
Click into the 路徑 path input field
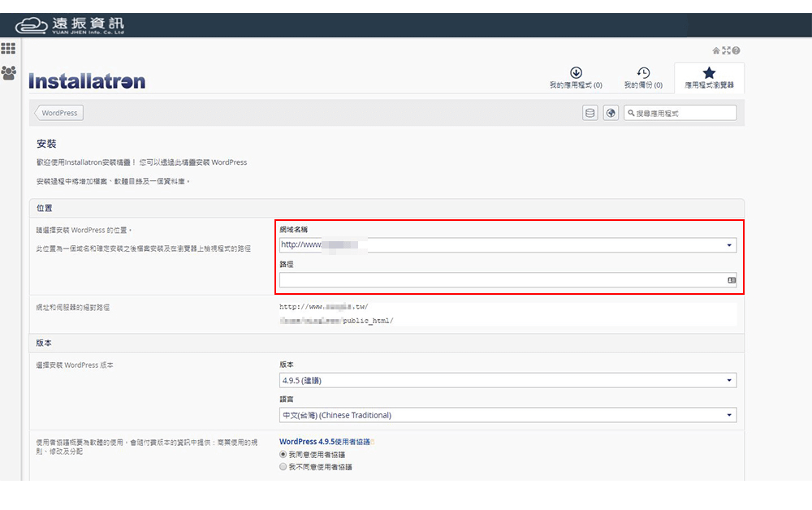(x=508, y=280)
